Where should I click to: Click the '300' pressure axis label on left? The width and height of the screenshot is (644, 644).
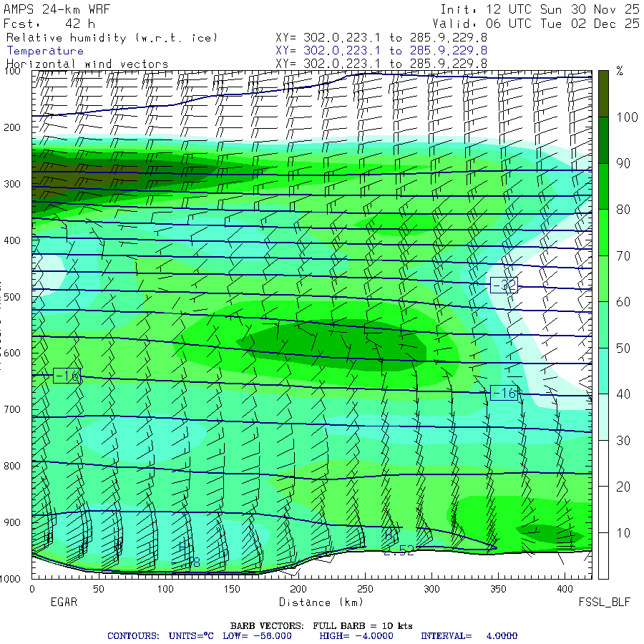coord(12,184)
